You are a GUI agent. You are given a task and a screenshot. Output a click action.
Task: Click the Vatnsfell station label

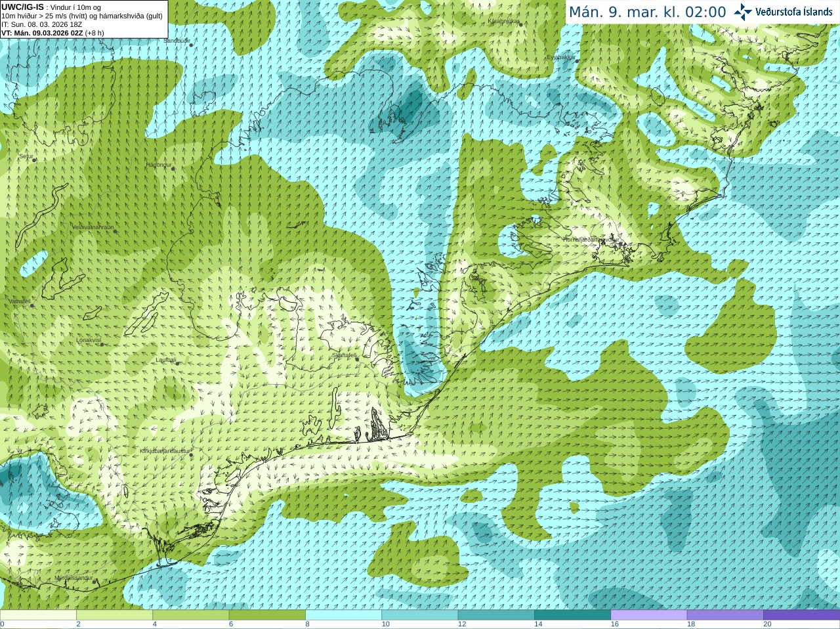[x=20, y=301]
